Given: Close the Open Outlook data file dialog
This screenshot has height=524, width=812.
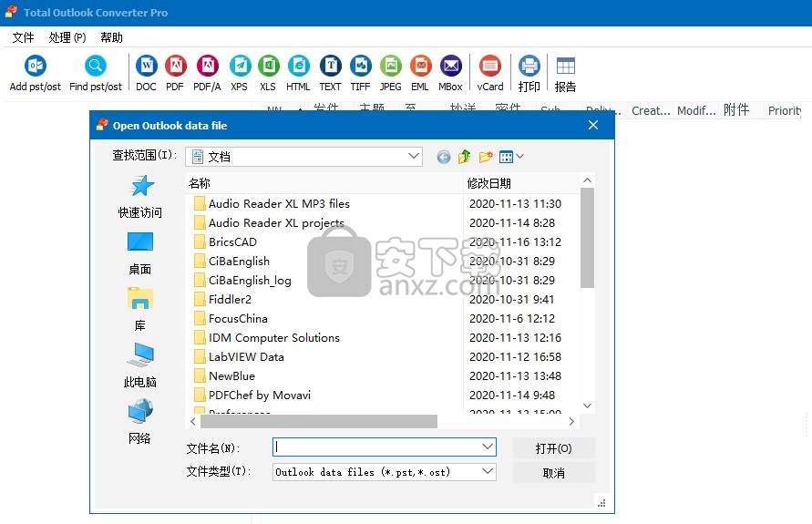Looking at the screenshot, I should click(593, 125).
